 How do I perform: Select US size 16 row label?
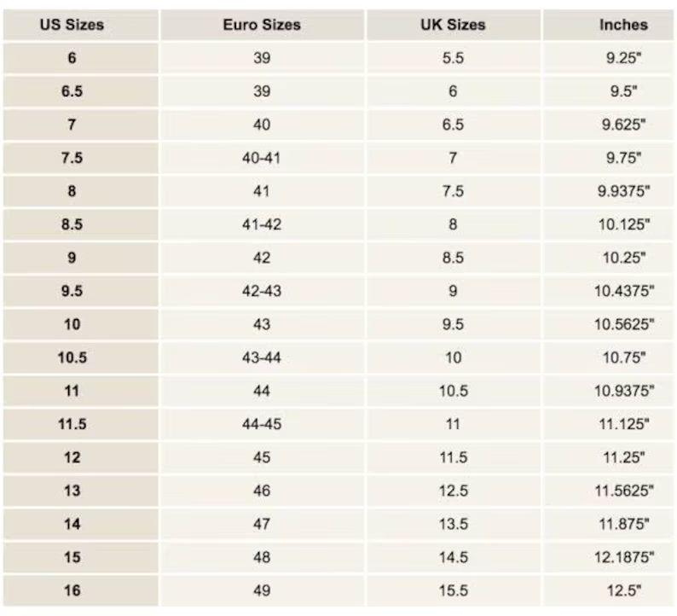click(72, 590)
